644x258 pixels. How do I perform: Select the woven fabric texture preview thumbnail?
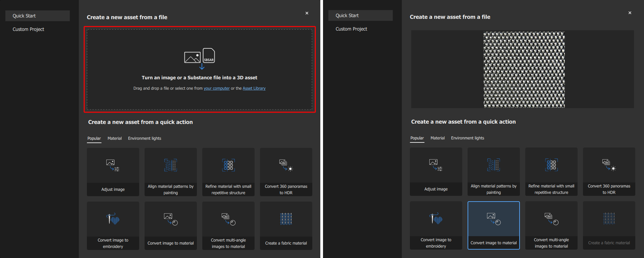(x=524, y=70)
